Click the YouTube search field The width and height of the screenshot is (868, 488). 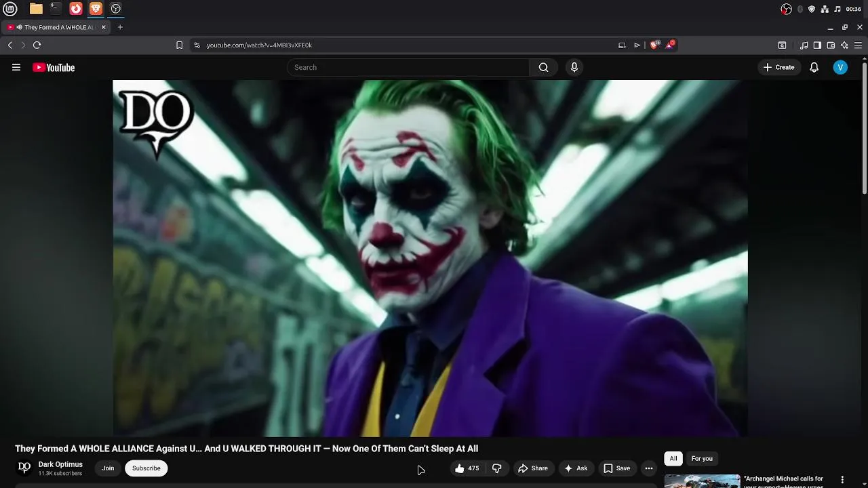coord(408,67)
